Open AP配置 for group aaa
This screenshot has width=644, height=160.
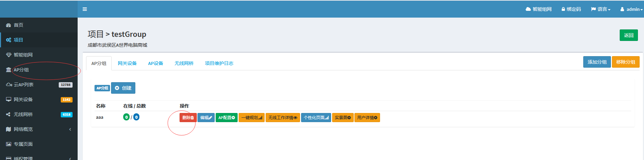(226, 118)
